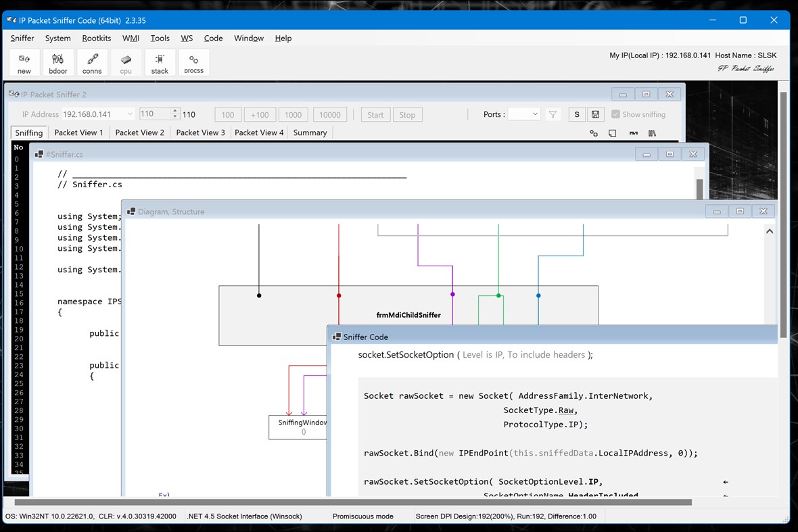Increase the packet count stepper value

(x=175, y=111)
